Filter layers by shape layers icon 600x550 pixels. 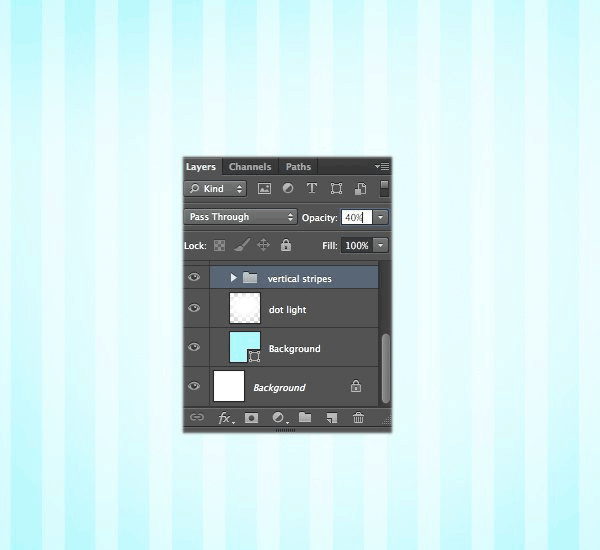[x=336, y=188]
